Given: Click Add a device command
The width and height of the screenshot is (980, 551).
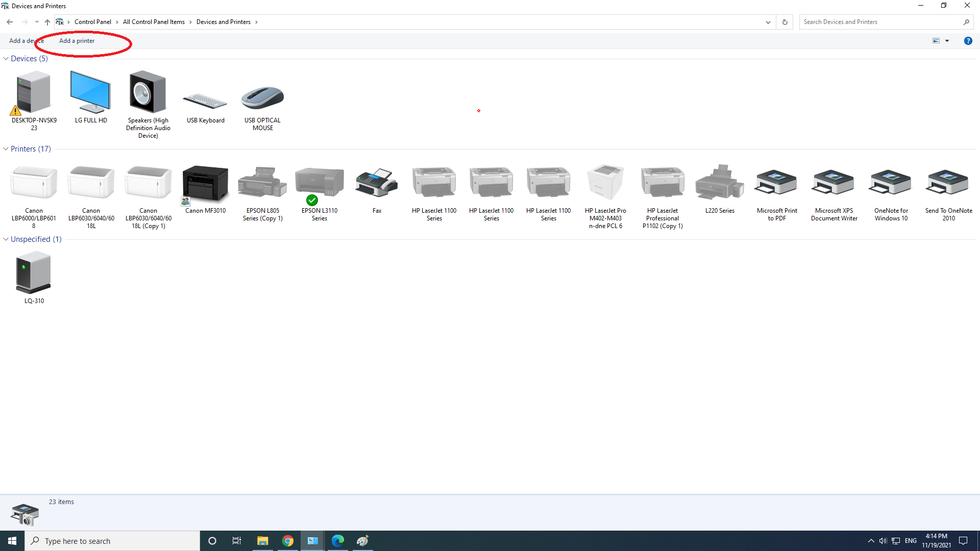Looking at the screenshot, I should (x=26, y=41).
